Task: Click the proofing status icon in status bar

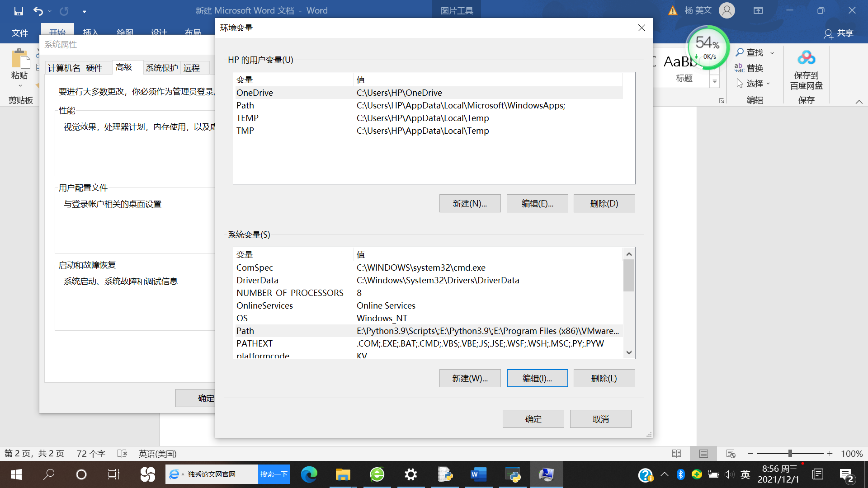Action: pos(122,453)
